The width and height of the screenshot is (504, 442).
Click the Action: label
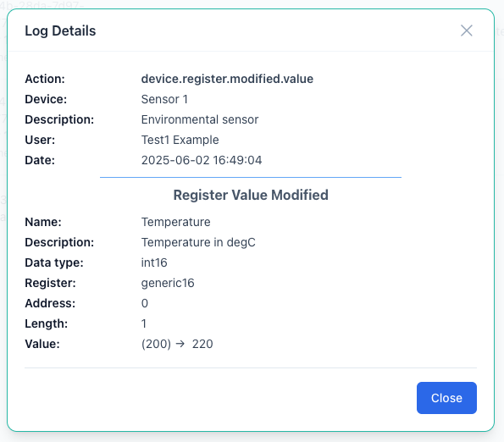point(45,79)
